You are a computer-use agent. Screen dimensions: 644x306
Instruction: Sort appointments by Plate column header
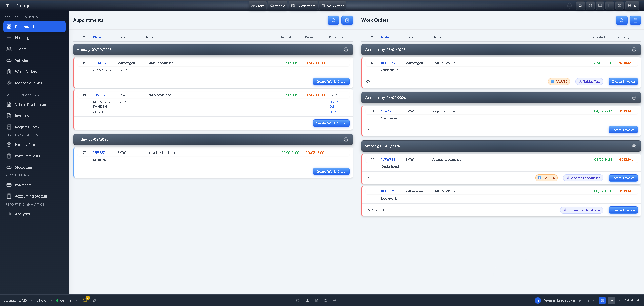(x=97, y=37)
